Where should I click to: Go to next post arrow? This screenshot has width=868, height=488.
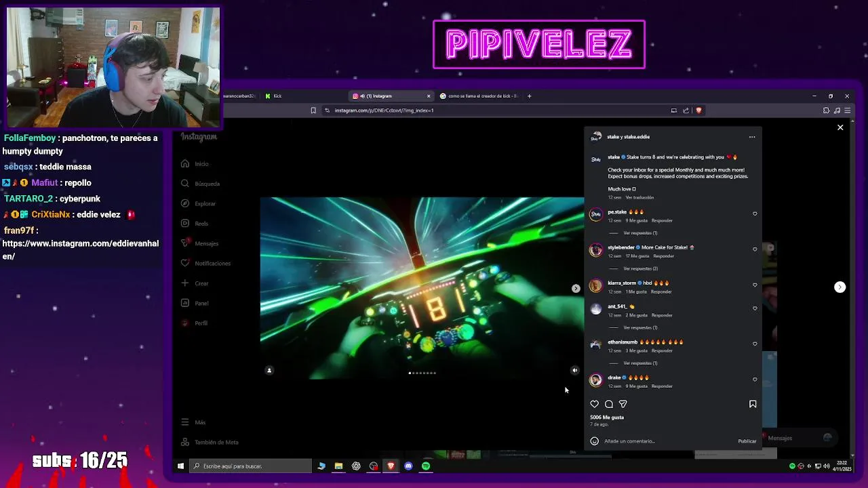click(x=840, y=287)
